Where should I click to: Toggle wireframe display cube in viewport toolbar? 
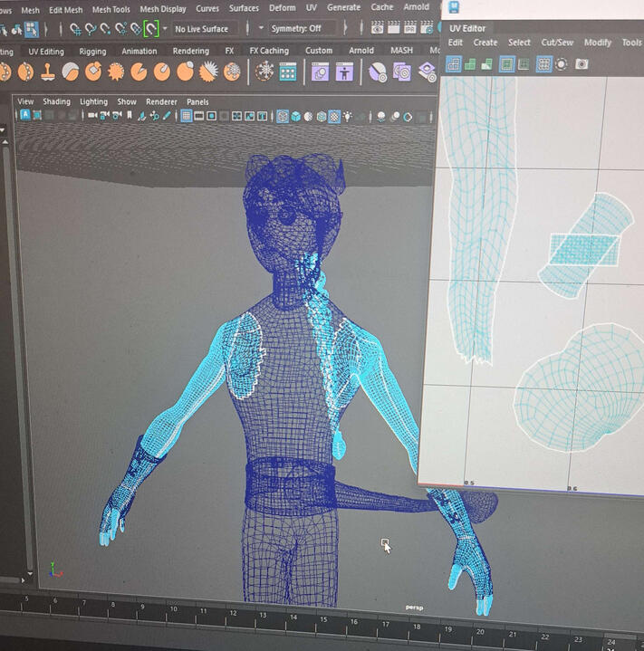click(x=283, y=117)
